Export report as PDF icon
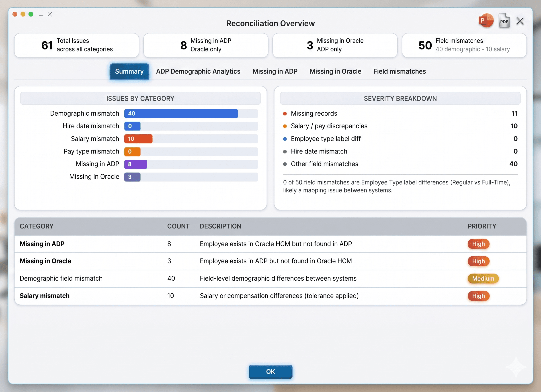The width and height of the screenshot is (541, 392). pyautogui.click(x=504, y=21)
